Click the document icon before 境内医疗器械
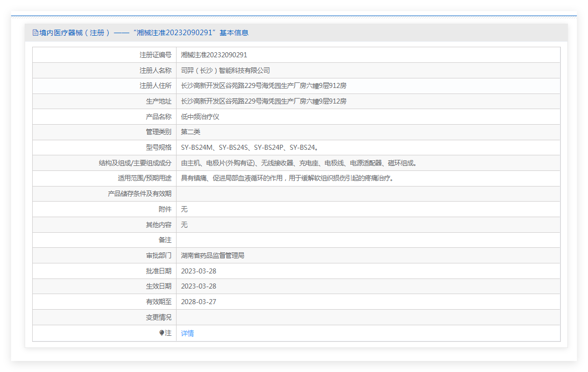This screenshot has height=372, width=588. click(x=35, y=33)
